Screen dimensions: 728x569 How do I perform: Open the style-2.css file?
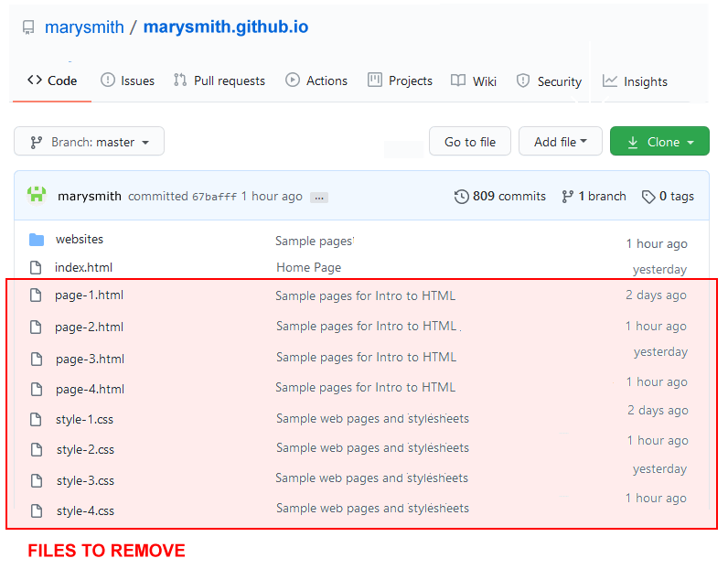pos(85,449)
